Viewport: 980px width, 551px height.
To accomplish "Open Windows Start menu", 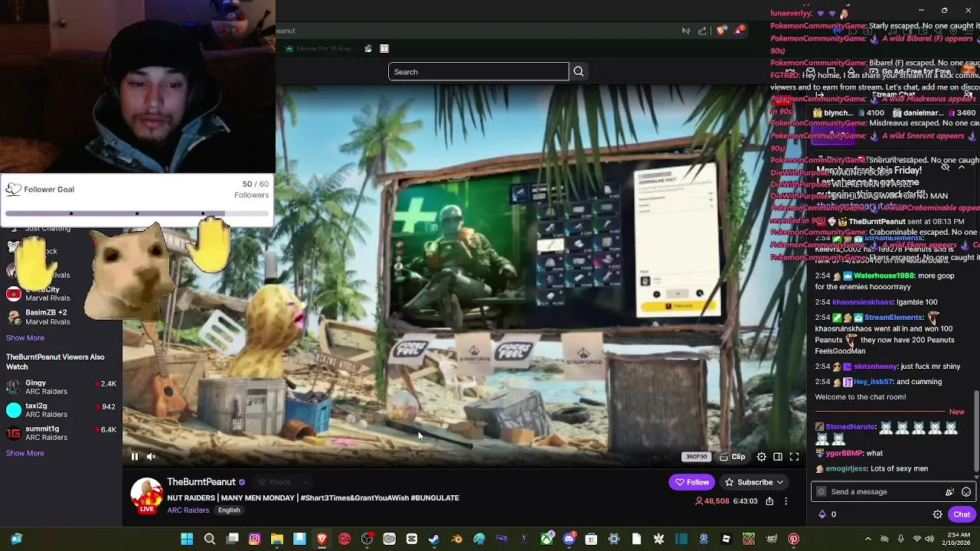I will (x=187, y=539).
